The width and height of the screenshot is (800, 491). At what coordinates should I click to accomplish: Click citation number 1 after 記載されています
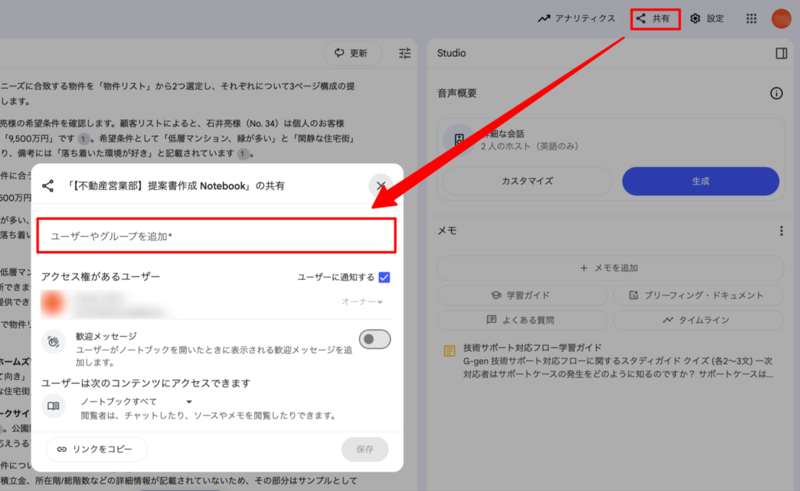click(243, 153)
